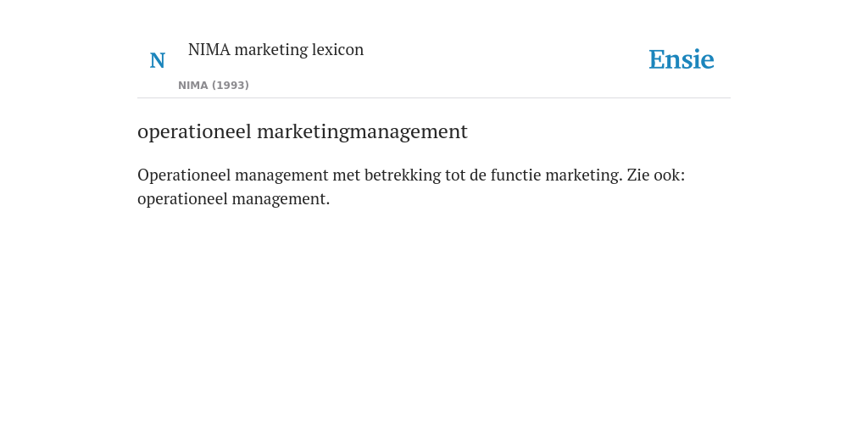868x434 pixels.
Task: Select the NIMA (1993) author label
Action: tap(214, 86)
